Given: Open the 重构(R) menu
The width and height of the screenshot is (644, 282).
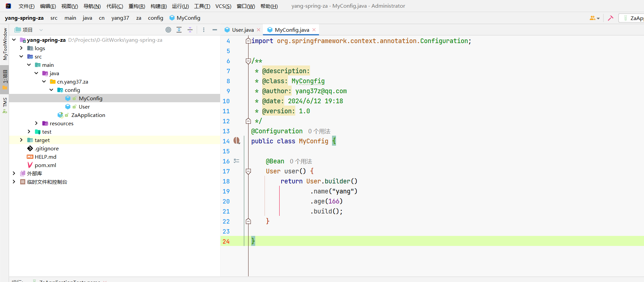Looking at the screenshot, I should coord(137,6).
